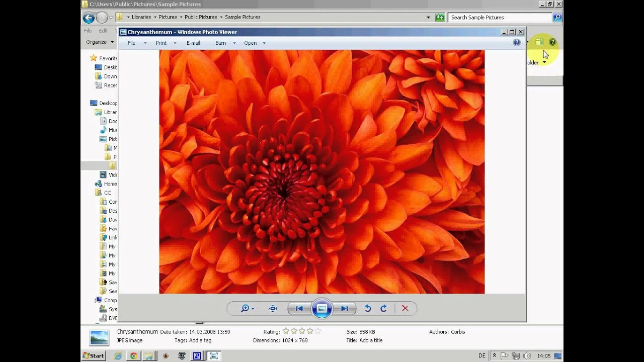The image size is (644, 362).
Task: Open the zoom magnifier control
Action: (x=248, y=309)
